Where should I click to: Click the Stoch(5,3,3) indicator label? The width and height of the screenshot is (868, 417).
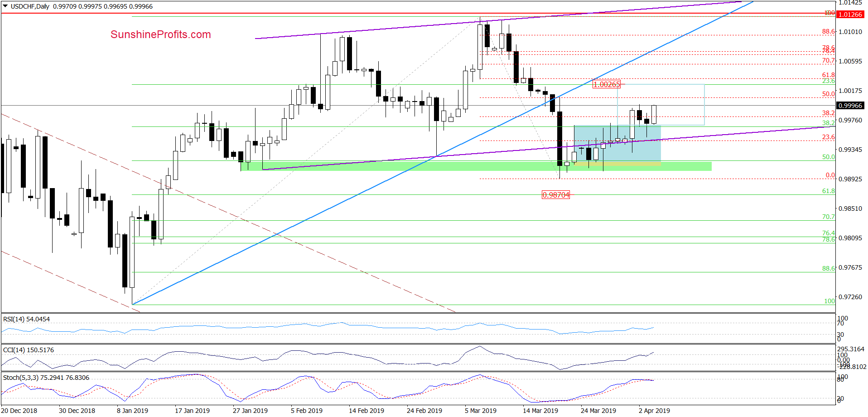click(46, 378)
